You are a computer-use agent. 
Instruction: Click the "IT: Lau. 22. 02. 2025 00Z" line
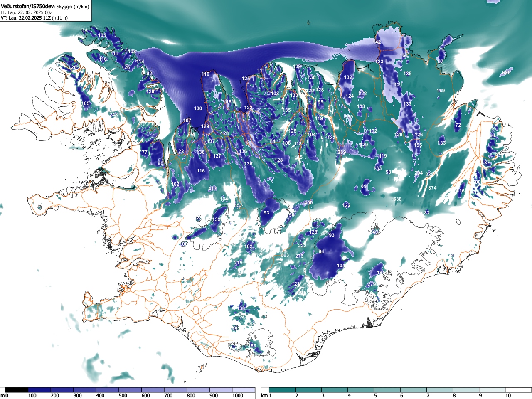[x=26, y=12]
